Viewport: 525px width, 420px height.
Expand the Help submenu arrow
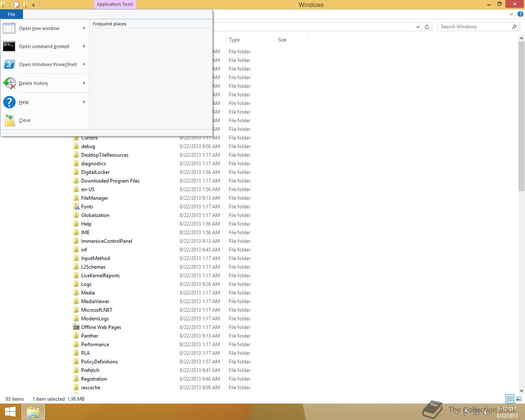84,102
